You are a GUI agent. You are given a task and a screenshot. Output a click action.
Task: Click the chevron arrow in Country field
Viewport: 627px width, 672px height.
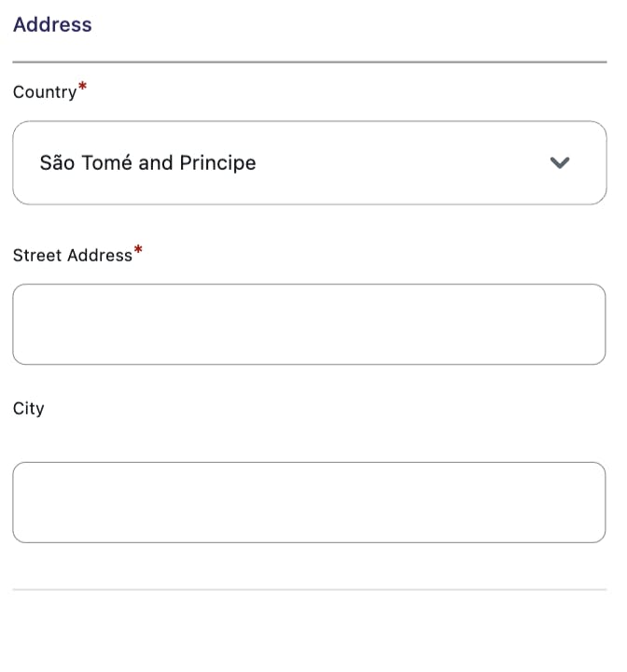tap(560, 162)
